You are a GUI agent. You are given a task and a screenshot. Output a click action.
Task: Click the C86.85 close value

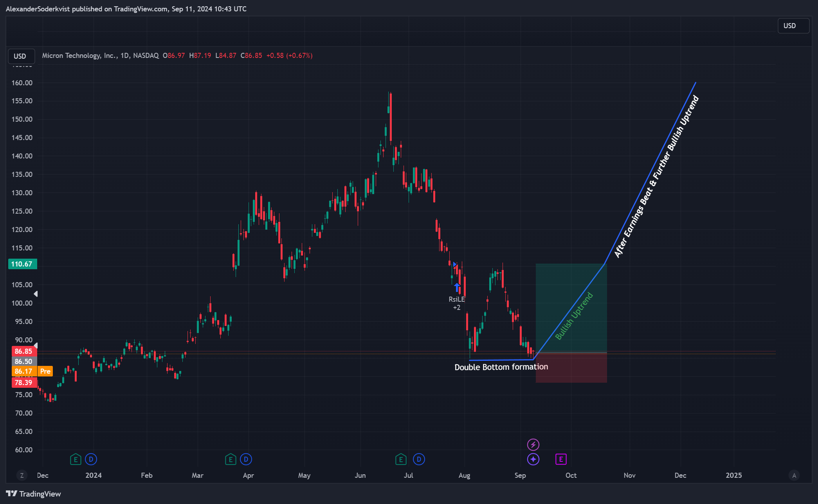[251, 56]
